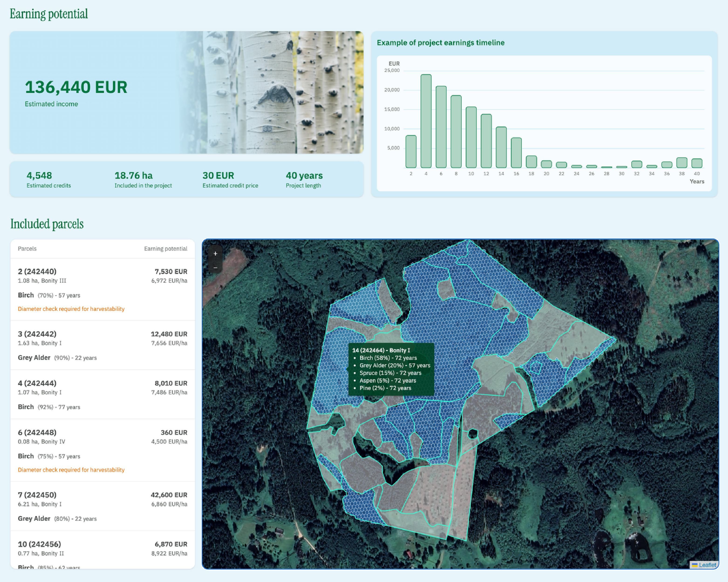This screenshot has width=728, height=582.
Task: Select parcel 7 (242450) row
Action: (x=103, y=506)
